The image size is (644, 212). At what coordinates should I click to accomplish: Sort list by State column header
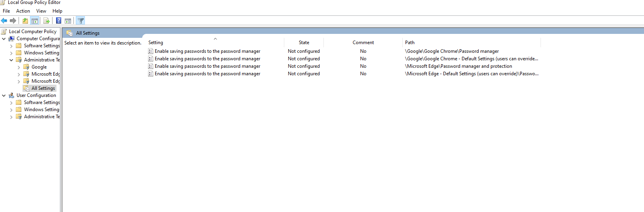click(304, 43)
